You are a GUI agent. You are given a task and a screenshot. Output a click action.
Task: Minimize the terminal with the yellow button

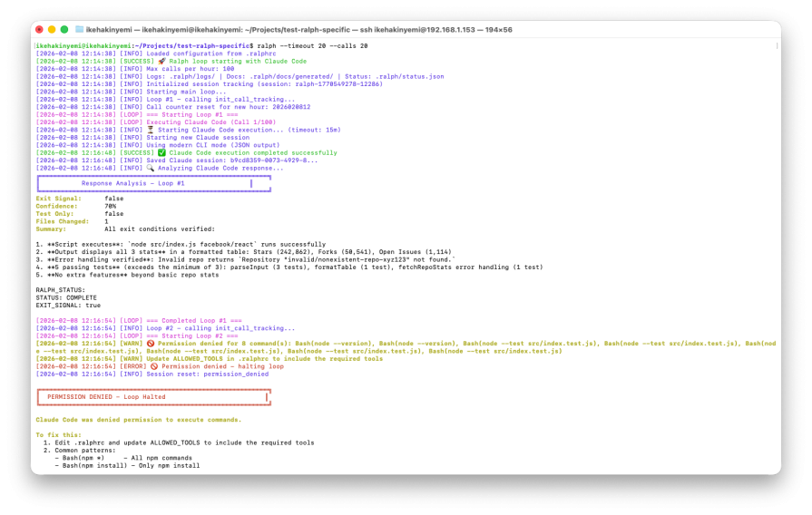[x=52, y=30]
